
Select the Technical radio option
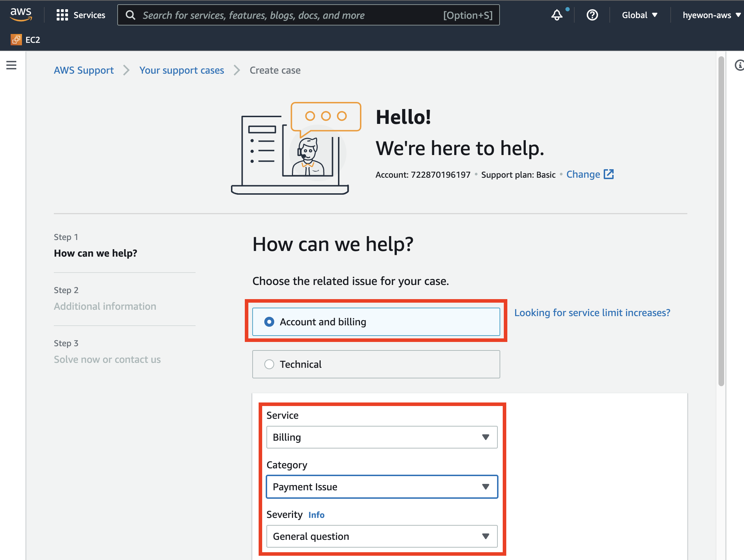pyautogui.click(x=269, y=364)
